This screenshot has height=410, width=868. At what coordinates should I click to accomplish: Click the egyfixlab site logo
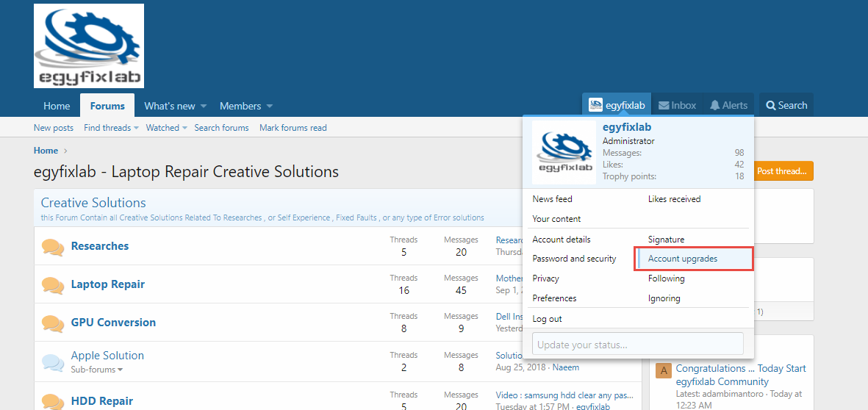pyautogui.click(x=89, y=46)
